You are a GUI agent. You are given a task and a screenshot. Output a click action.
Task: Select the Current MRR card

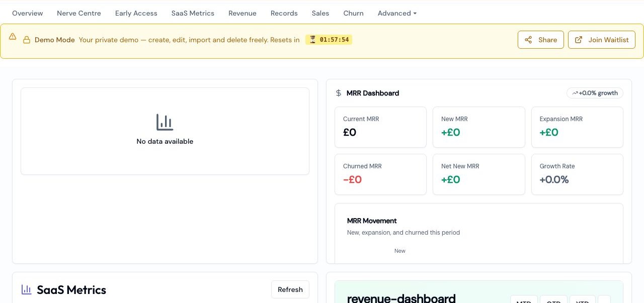tap(380, 127)
